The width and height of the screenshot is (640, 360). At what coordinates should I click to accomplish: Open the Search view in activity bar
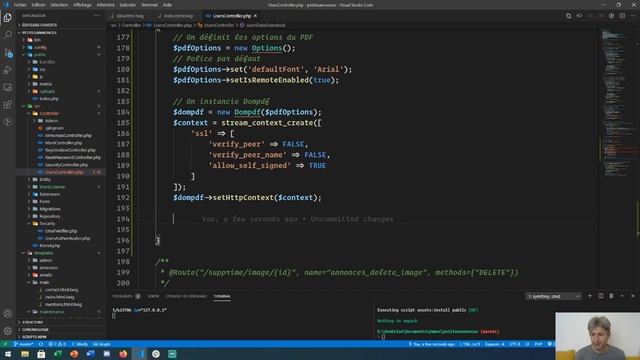click(x=8, y=35)
